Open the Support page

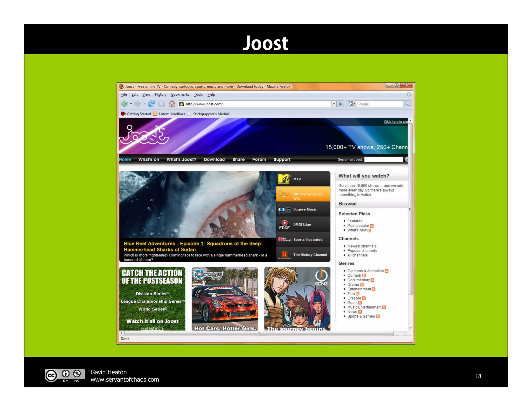pos(282,159)
